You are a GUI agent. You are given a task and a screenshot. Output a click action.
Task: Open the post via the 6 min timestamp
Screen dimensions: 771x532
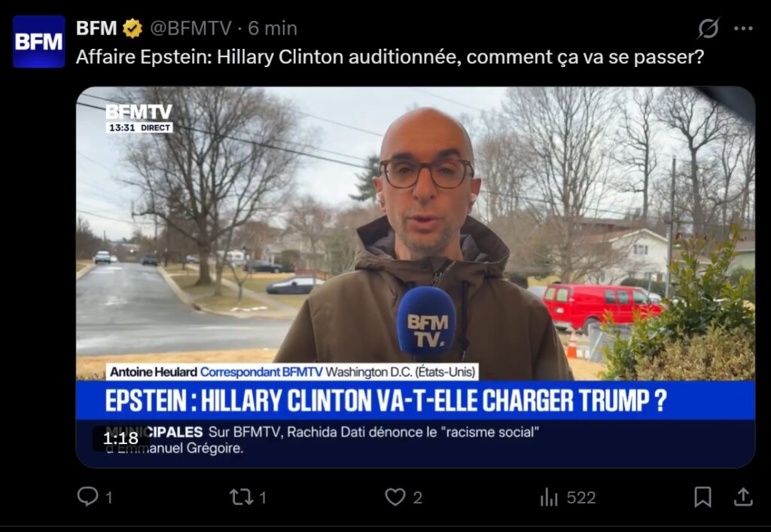click(273, 29)
